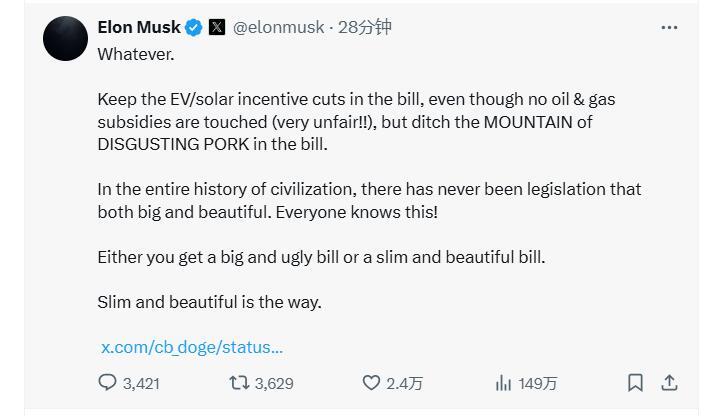Click the "Slim and beautiful is the way" line

[209, 302]
